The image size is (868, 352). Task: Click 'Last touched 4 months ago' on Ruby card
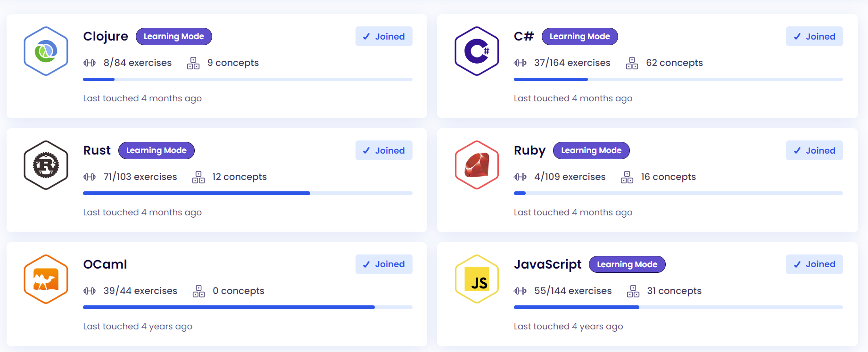[573, 213]
